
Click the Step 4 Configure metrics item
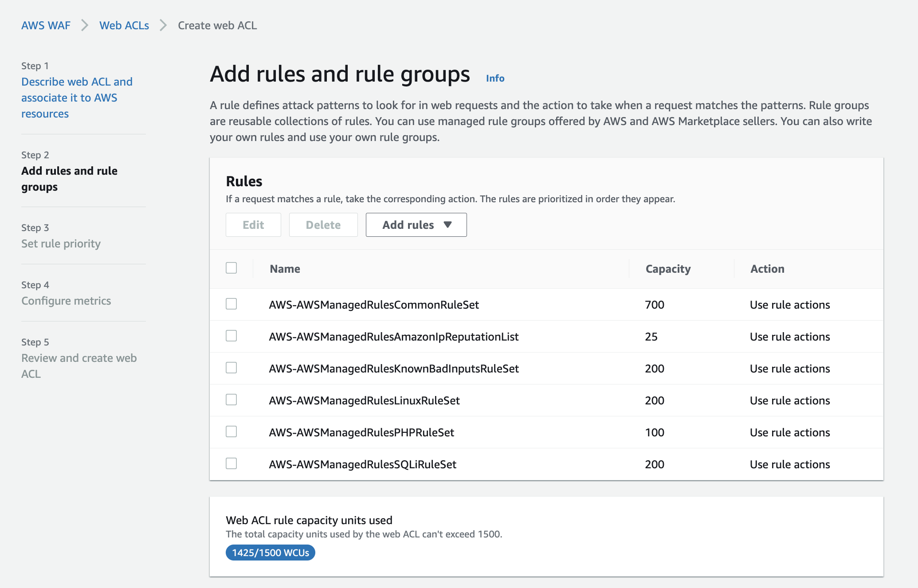[66, 301]
